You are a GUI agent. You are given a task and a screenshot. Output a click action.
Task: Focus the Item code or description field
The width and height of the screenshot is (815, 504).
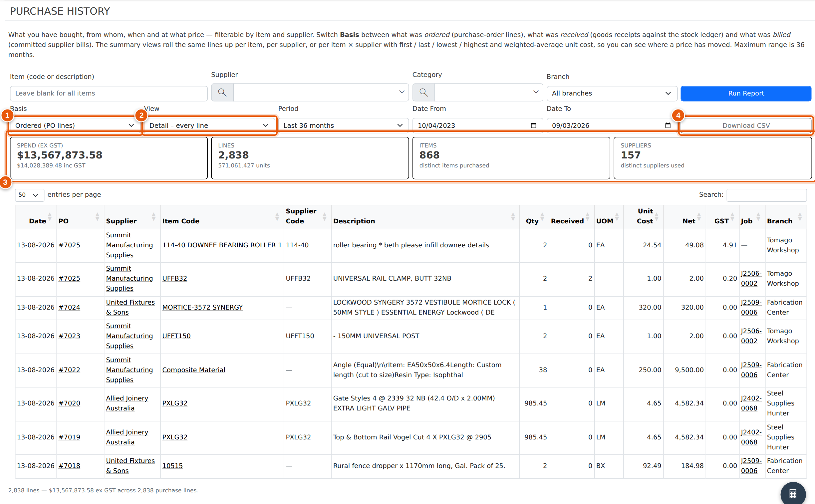point(109,93)
